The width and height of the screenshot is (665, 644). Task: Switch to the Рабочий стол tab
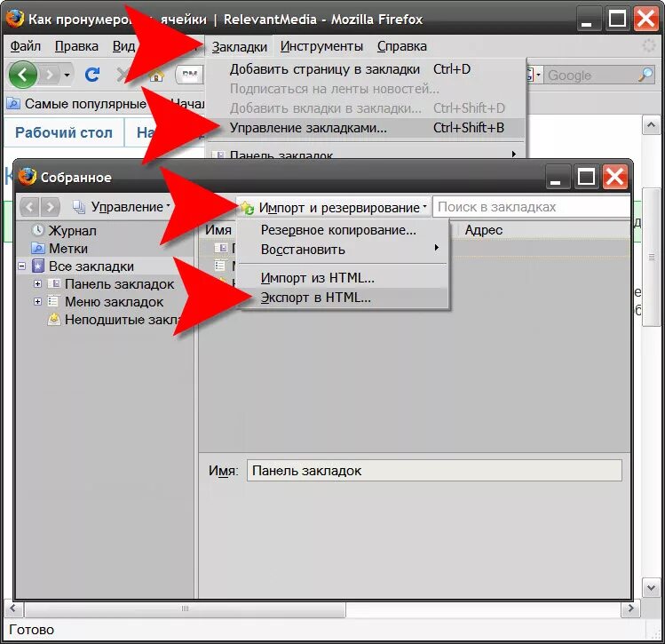64,132
